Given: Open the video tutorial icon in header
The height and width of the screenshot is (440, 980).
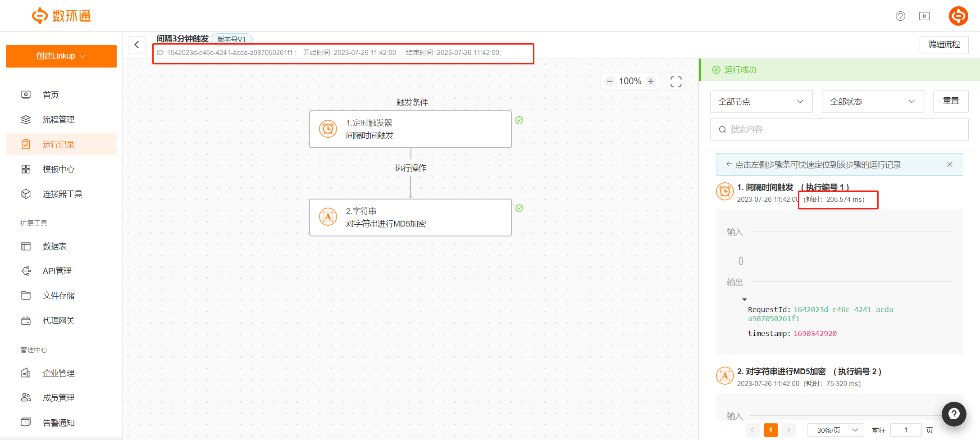Looking at the screenshot, I should 924,16.
